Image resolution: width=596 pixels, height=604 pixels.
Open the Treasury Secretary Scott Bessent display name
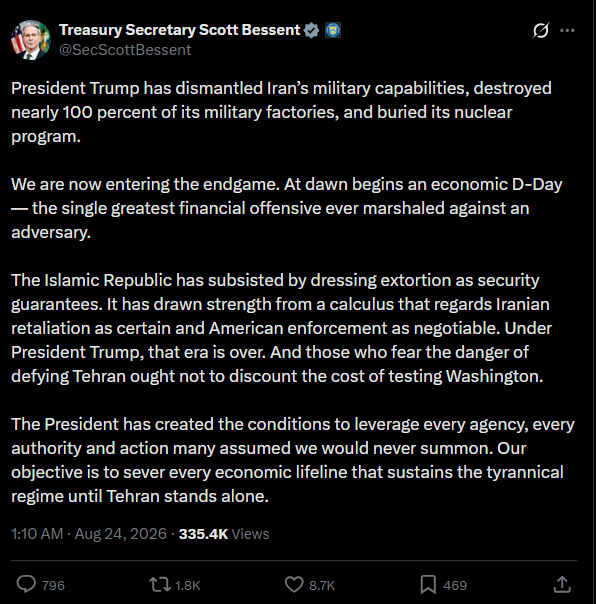tap(180, 30)
